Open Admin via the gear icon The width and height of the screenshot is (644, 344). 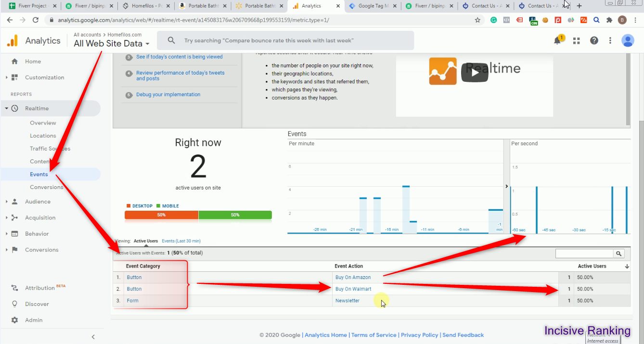tap(14, 320)
